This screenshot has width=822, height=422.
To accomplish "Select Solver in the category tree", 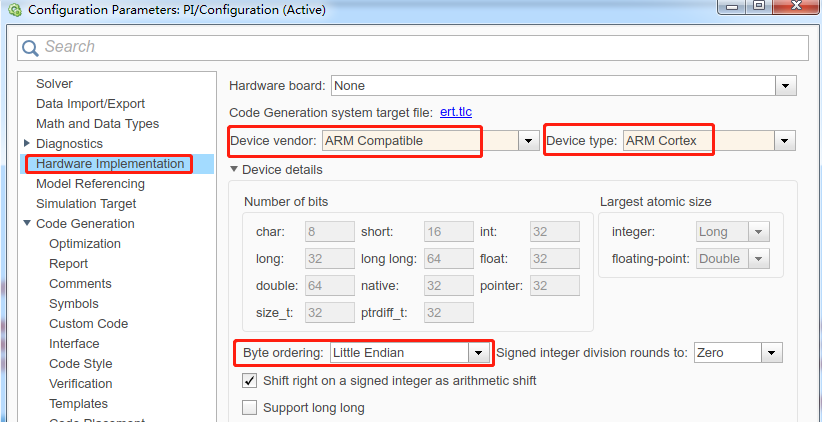I will pos(54,84).
